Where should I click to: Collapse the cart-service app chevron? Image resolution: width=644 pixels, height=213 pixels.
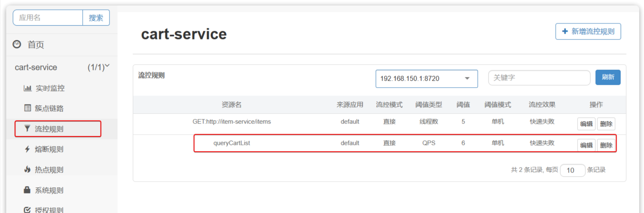(x=107, y=66)
